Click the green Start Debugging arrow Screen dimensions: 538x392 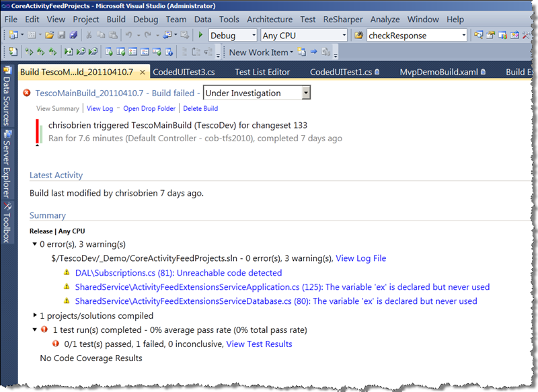tap(200, 35)
